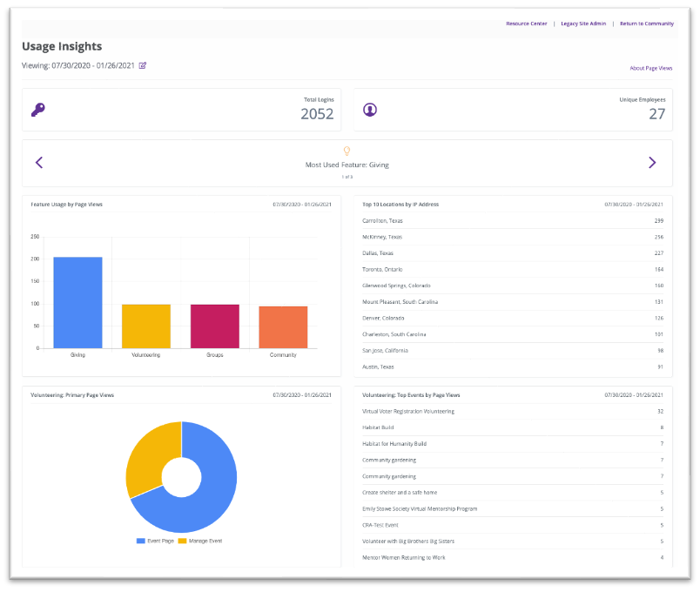Viewport: 700px width, 592px height.
Task: Click Return to Community
Action: [647, 24]
